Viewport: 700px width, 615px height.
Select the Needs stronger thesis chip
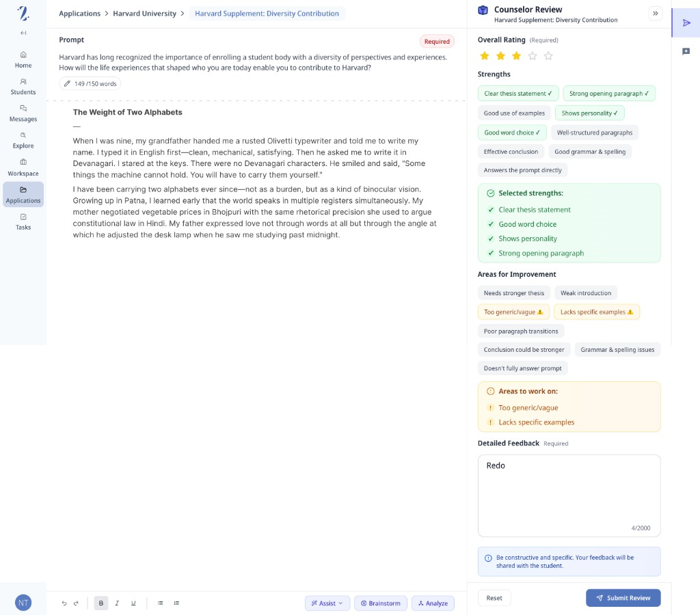pyautogui.click(x=514, y=292)
